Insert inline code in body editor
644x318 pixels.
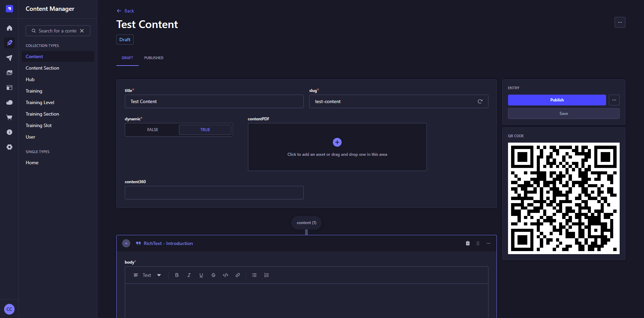pyautogui.click(x=226, y=275)
